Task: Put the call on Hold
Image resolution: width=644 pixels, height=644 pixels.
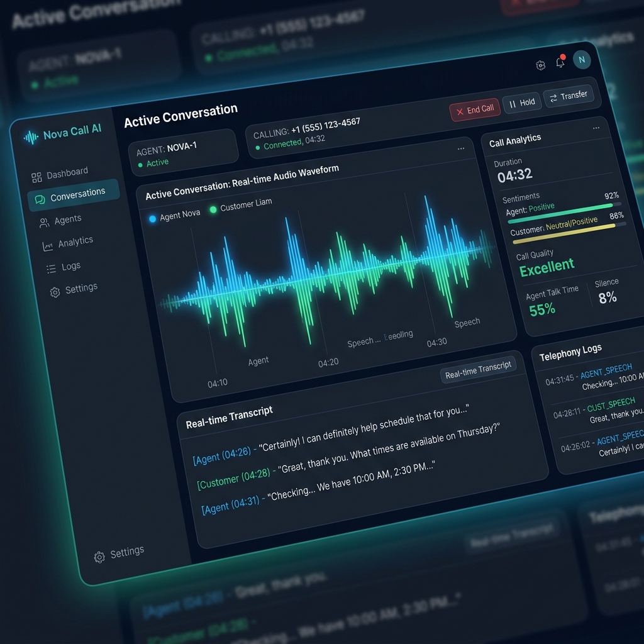Action: point(522,103)
